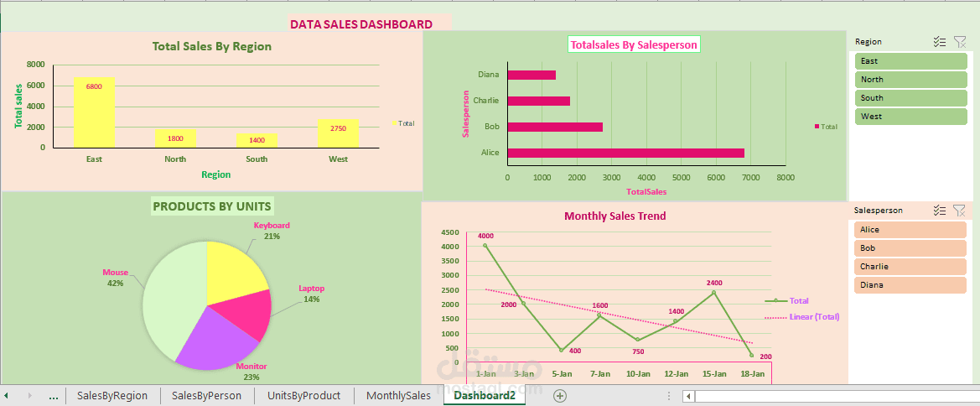This screenshot has height=406, width=980.
Task: Select the East bar in region chart
Action: pyautogui.click(x=94, y=112)
